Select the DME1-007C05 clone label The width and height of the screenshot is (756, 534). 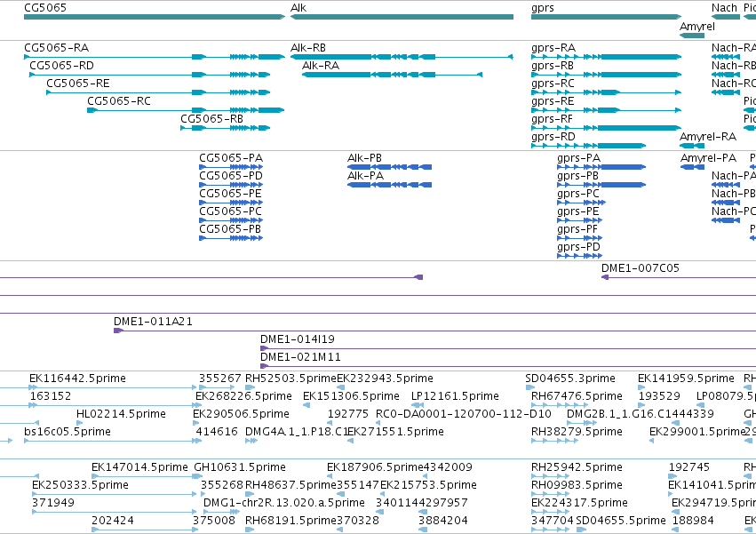(x=641, y=268)
